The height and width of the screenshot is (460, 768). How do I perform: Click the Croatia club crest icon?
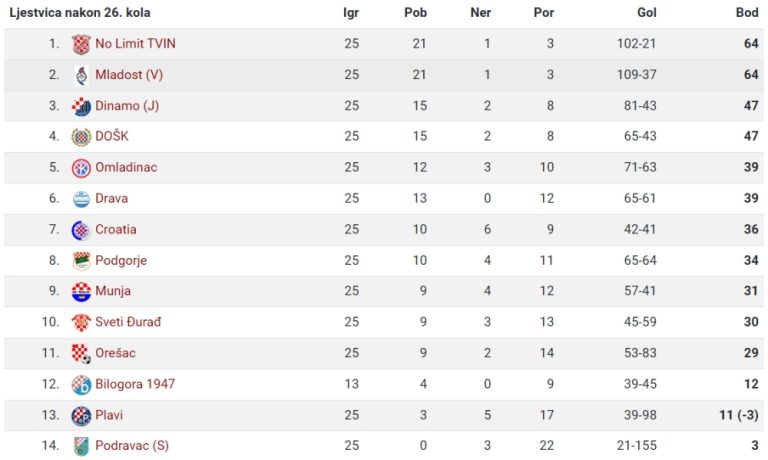tap(81, 230)
